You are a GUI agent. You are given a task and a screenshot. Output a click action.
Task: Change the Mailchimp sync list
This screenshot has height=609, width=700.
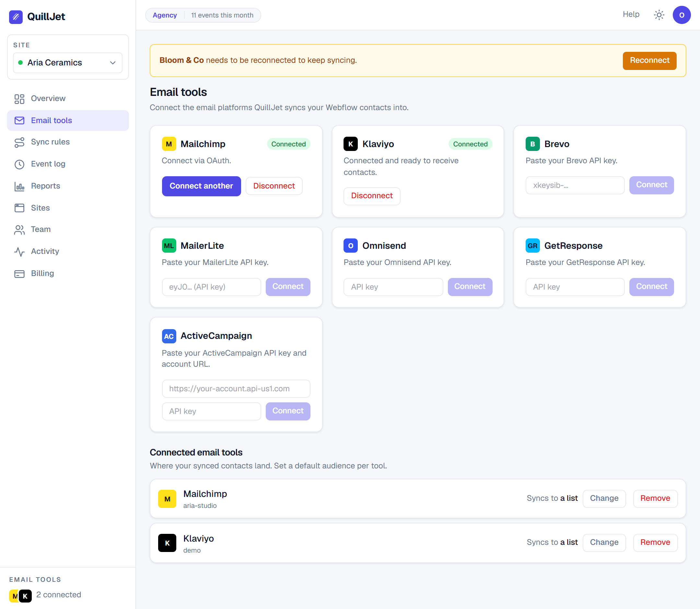tap(604, 498)
